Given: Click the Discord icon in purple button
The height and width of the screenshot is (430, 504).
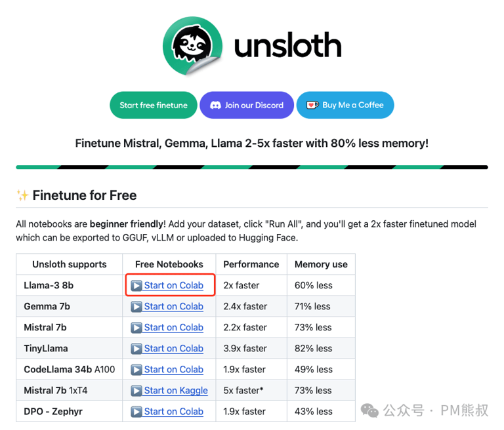Looking at the screenshot, I should (x=215, y=106).
